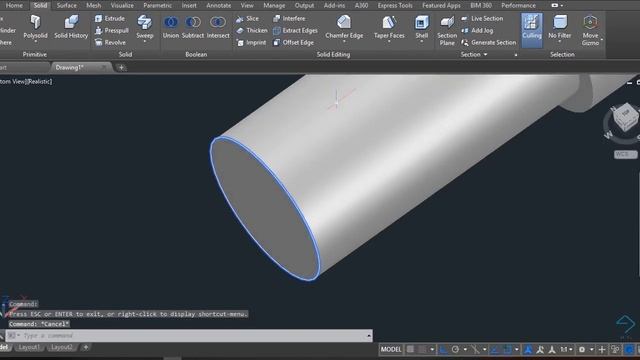Expand Shell dropdown arrow
The height and width of the screenshot is (360, 640).
[x=422, y=41]
